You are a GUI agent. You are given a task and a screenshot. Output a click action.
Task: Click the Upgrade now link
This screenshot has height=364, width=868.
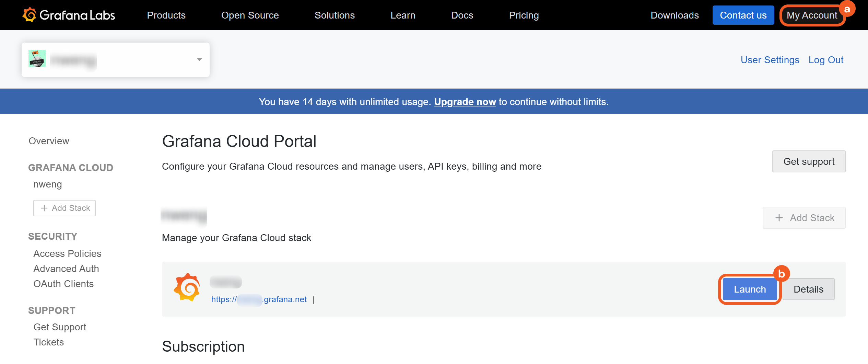(465, 102)
